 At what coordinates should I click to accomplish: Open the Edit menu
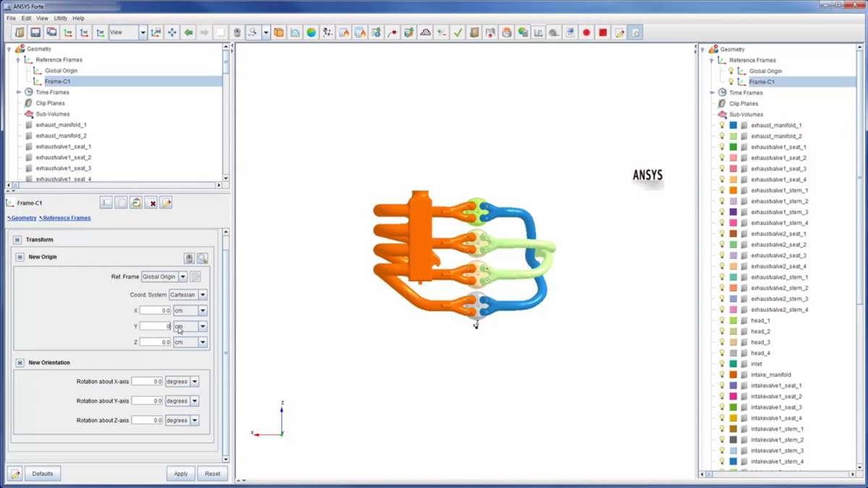tap(26, 18)
